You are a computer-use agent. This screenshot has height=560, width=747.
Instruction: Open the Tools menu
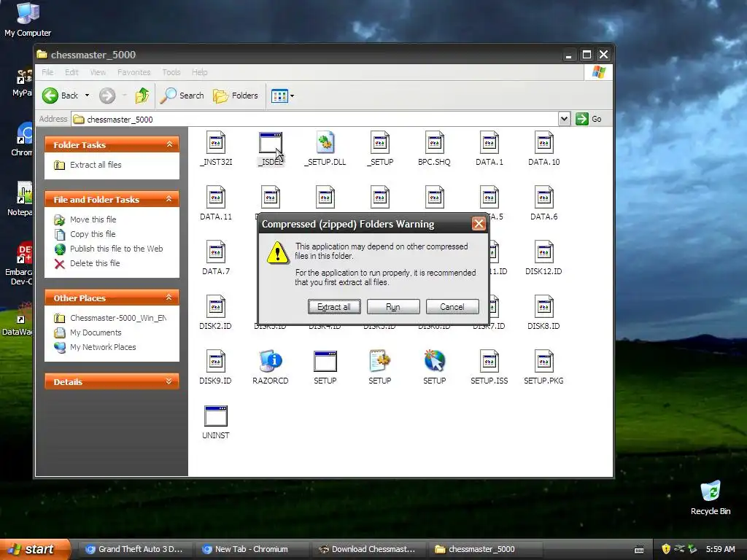(x=171, y=72)
